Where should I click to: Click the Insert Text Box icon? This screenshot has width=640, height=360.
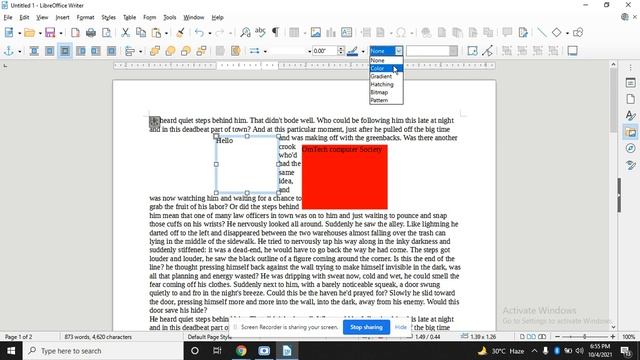click(x=346, y=33)
